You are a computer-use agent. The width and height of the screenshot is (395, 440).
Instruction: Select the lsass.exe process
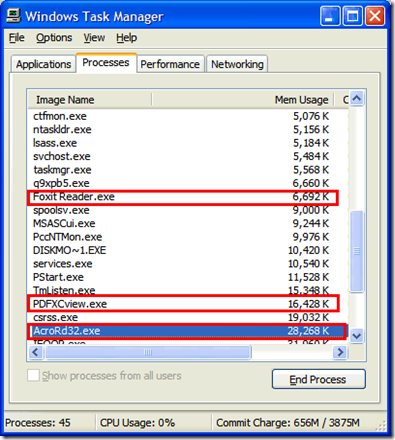(187, 143)
